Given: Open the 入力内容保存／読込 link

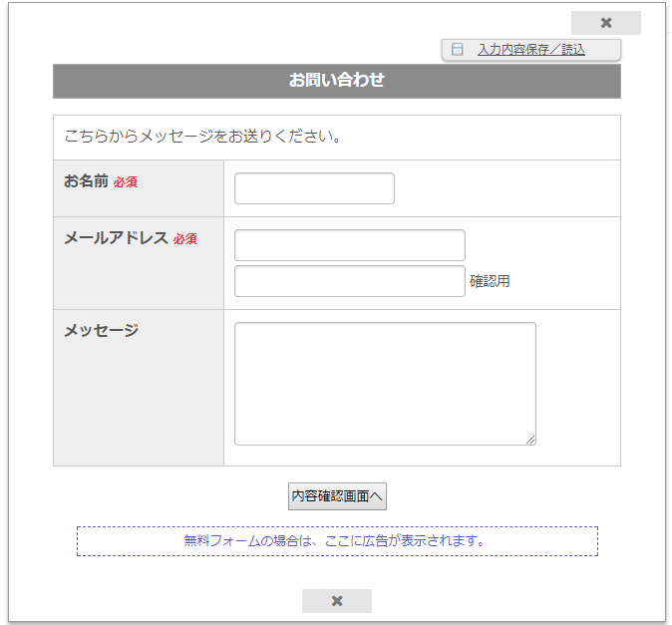Looking at the screenshot, I should coord(530,49).
